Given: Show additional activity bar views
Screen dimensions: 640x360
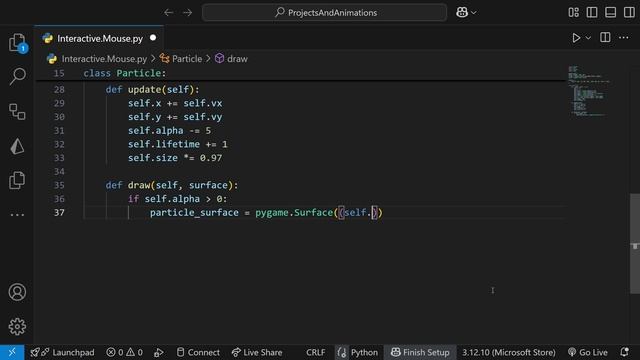Looking at the screenshot, I should [17, 215].
